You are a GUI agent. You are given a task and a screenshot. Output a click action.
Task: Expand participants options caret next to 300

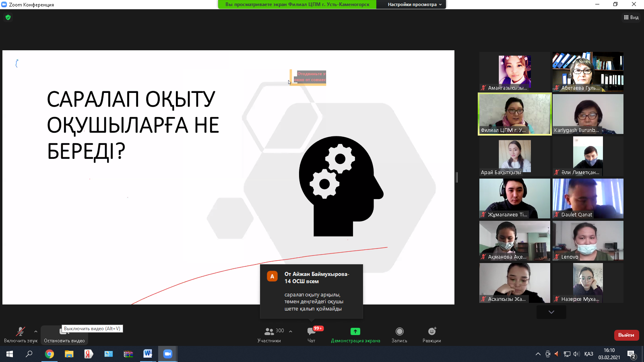coord(291,331)
